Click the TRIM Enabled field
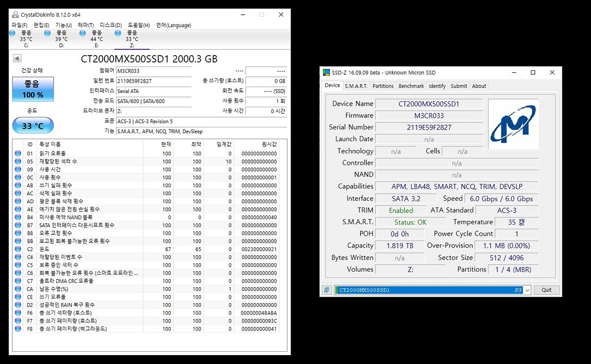The height and width of the screenshot is (364, 591). [x=401, y=210]
